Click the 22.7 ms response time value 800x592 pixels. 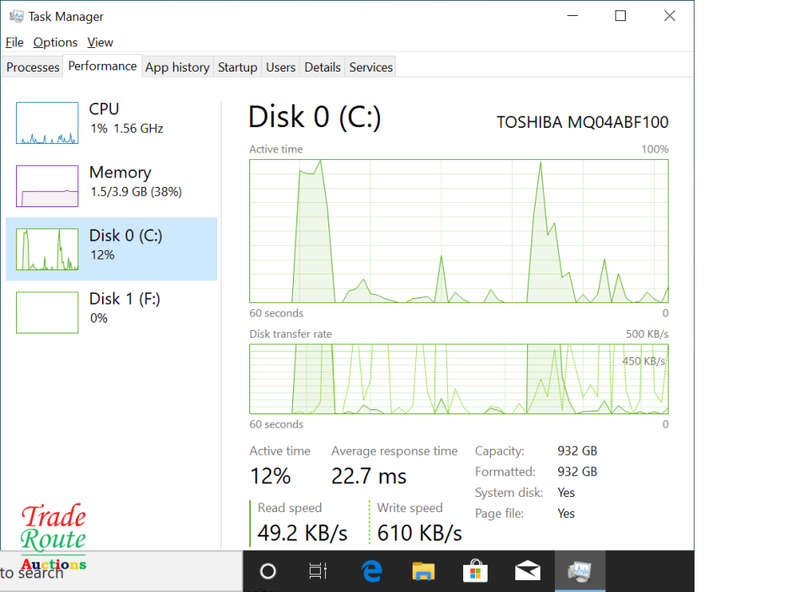tap(368, 476)
